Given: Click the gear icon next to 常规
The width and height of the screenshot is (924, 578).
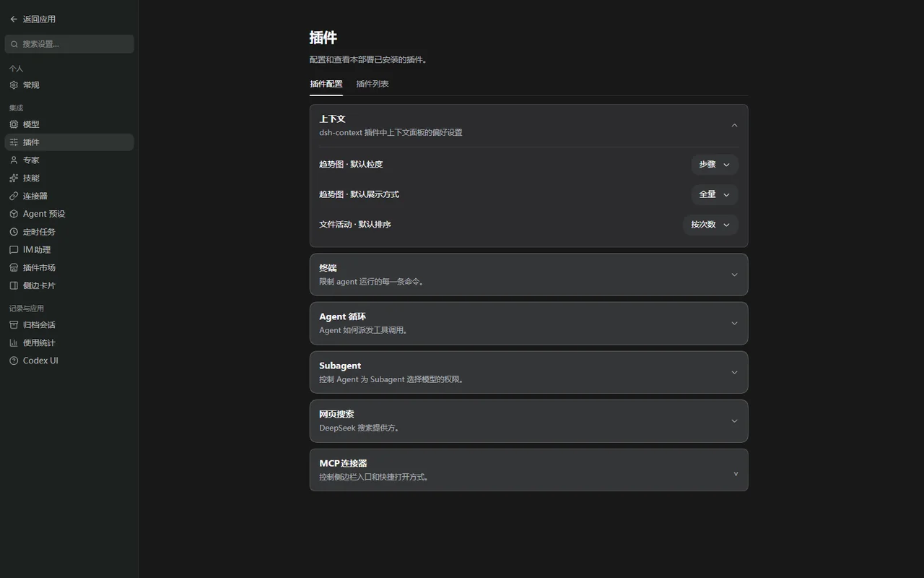Looking at the screenshot, I should tap(14, 85).
